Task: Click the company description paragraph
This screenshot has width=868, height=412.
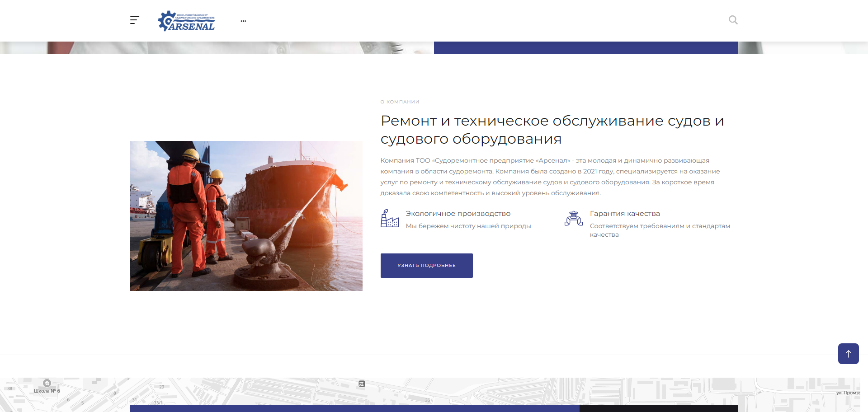Action: point(550,177)
